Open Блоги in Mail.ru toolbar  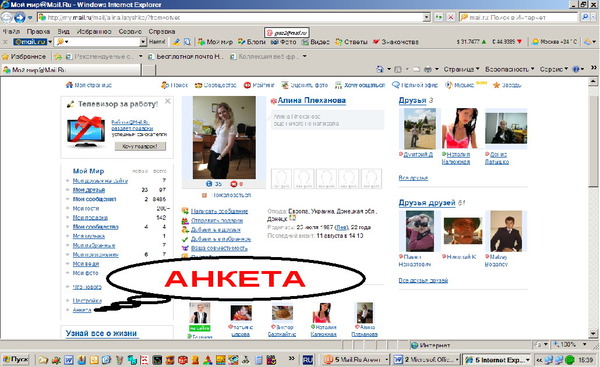click(252, 42)
